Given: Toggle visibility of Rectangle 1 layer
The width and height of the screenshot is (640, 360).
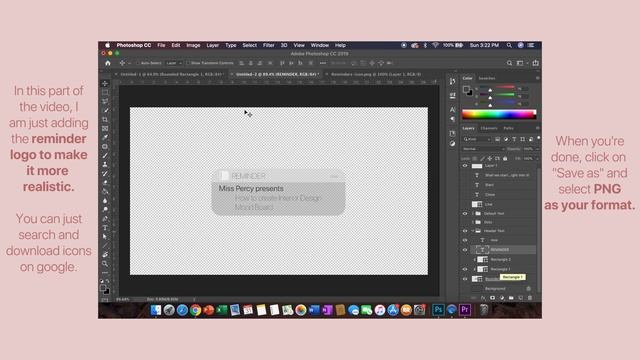Looking at the screenshot, I should point(464,269).
